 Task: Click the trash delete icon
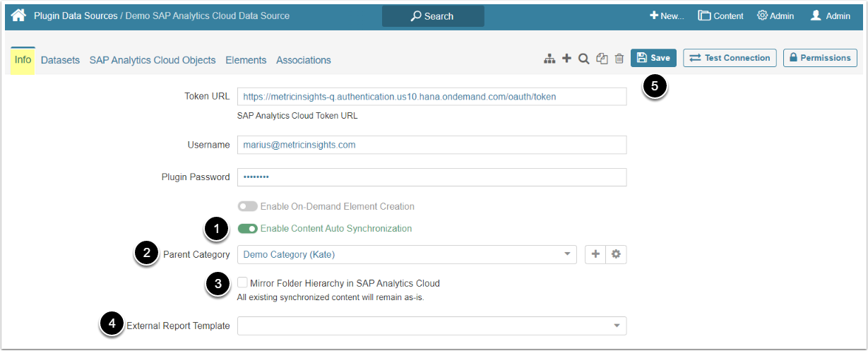point(619,59)
